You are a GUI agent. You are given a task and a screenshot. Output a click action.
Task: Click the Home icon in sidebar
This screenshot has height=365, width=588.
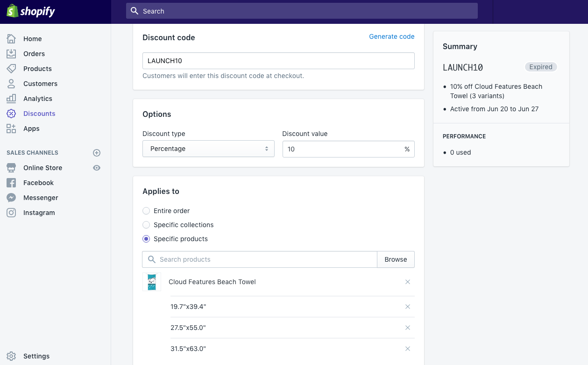coord(11,39)
